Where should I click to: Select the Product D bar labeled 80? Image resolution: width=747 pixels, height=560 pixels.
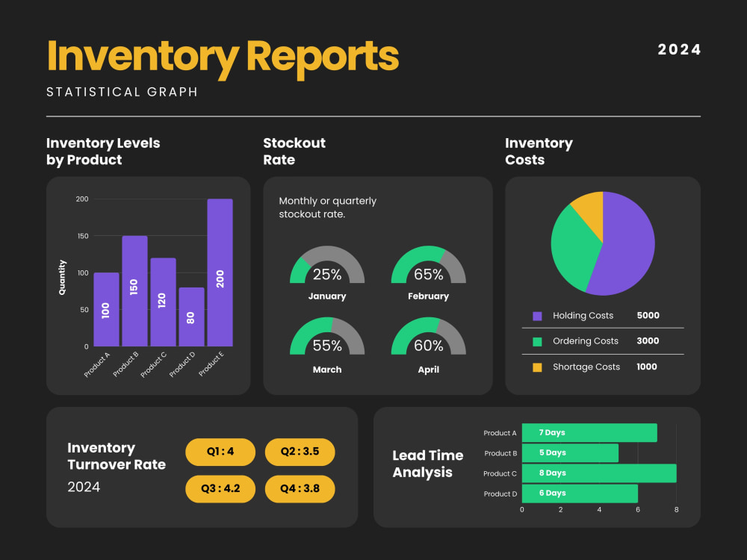click(x=191, y=317)
